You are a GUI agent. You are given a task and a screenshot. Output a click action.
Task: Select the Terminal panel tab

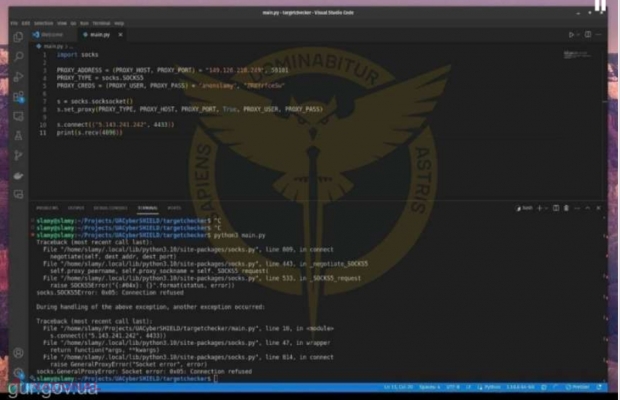point(147,208)
